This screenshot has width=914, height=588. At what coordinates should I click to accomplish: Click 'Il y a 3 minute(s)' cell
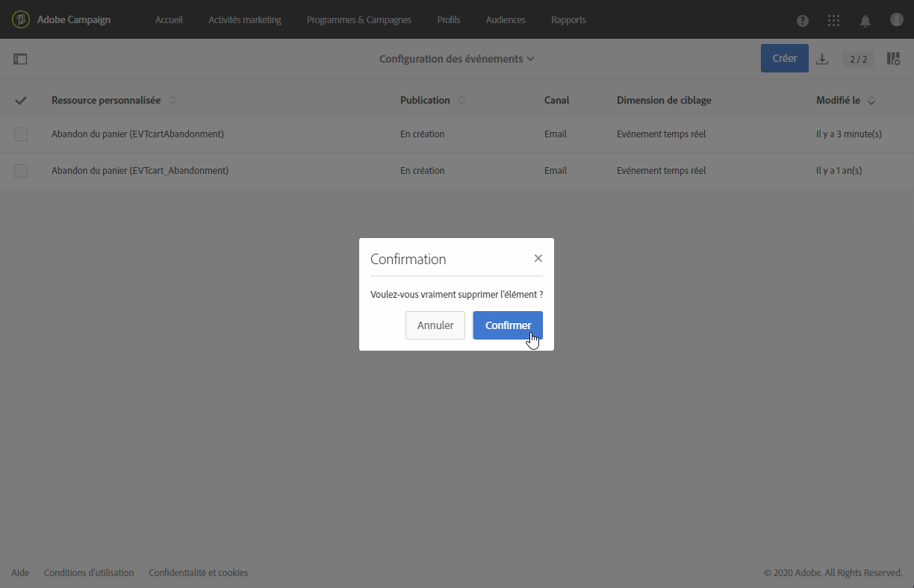coord(849,134)
